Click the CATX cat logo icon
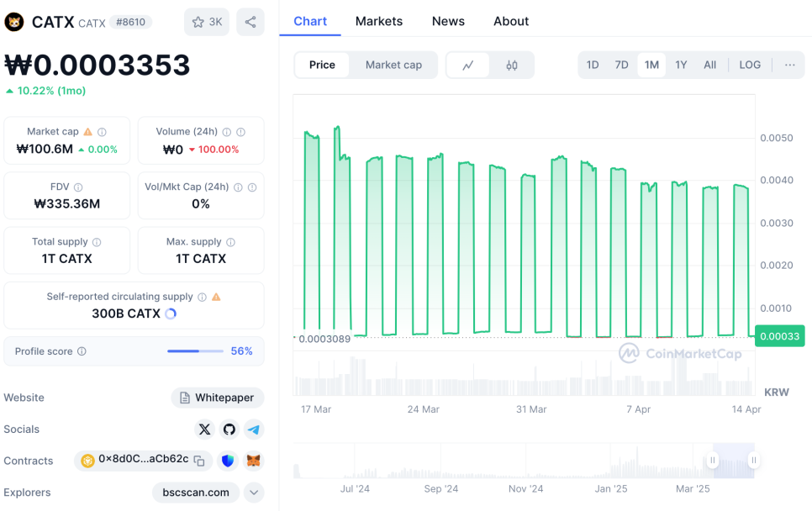 click(14, 22)
